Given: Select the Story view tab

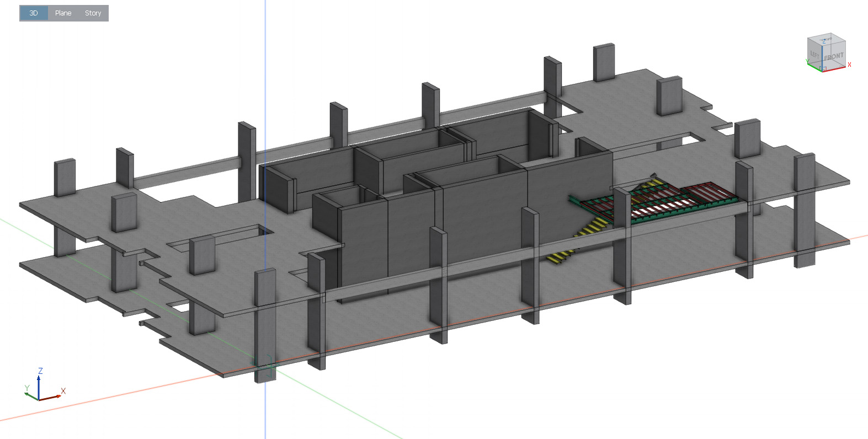Looking at the screenshot, I should click(x=93, y=13).
